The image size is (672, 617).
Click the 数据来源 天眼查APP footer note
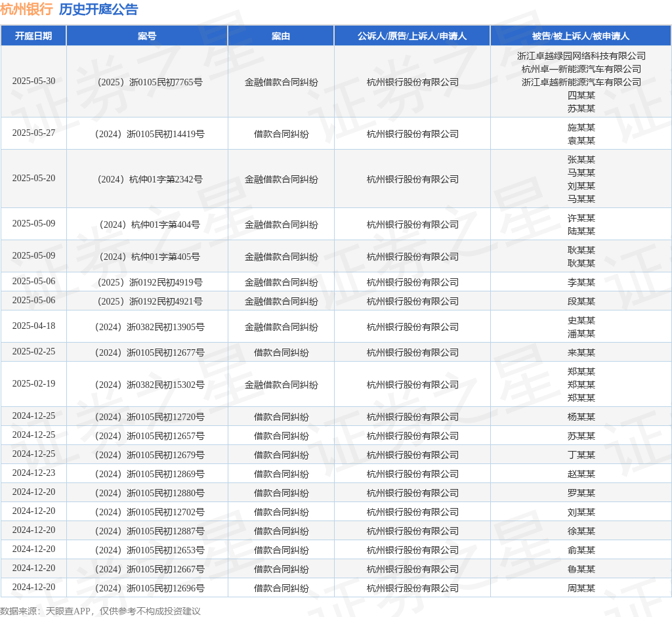(100, 611)
